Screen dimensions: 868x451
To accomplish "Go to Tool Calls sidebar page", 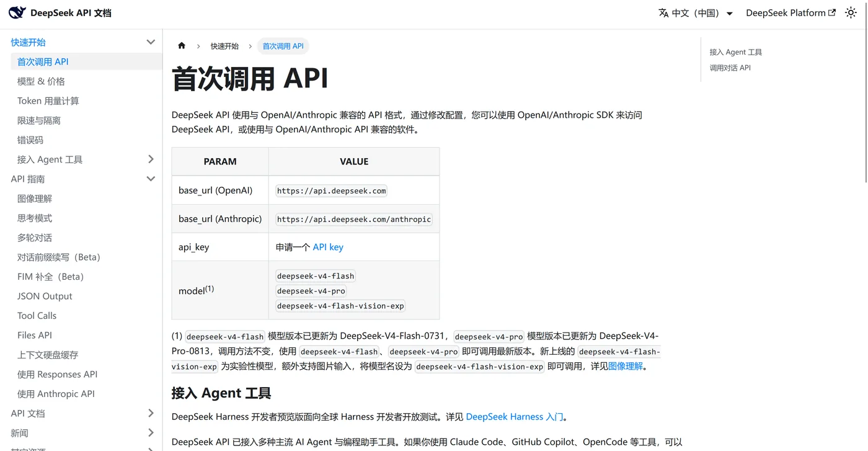I will click(x=37, y=316).
